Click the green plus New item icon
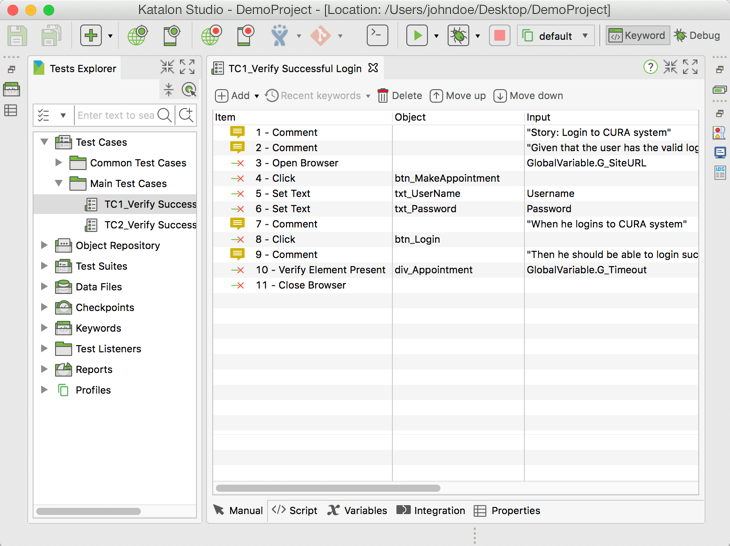The width and height of the screenshot is (730, 546). [91, 36]
